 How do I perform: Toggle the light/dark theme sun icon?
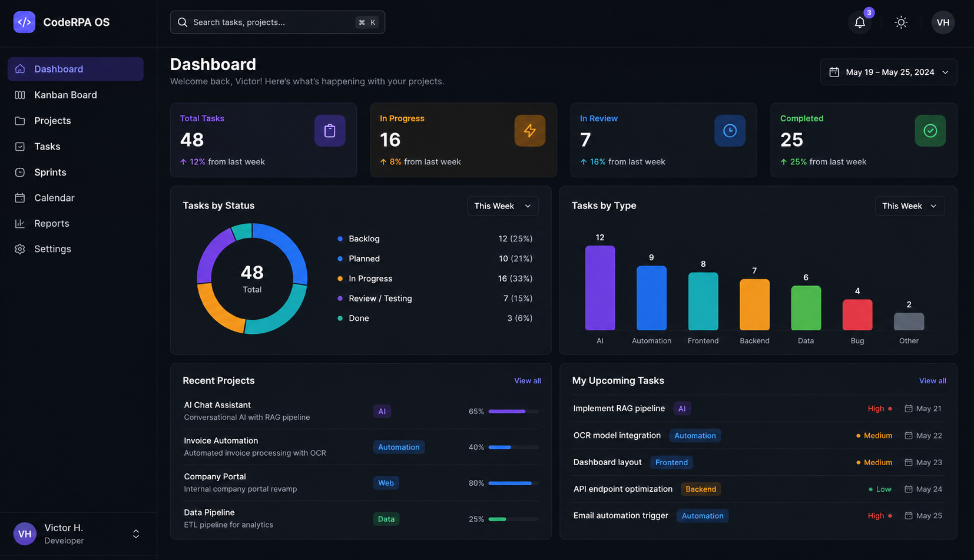901,22
